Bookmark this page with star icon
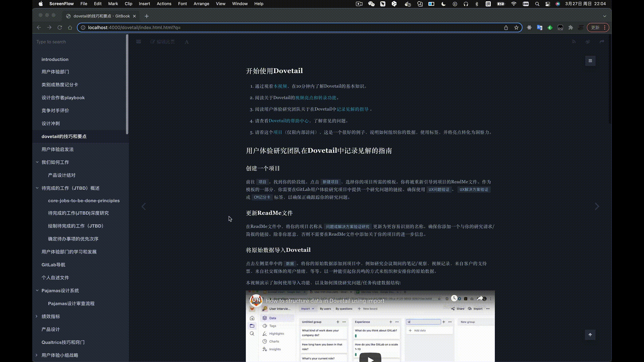This screenshot has height=362, width=644. 516,27
